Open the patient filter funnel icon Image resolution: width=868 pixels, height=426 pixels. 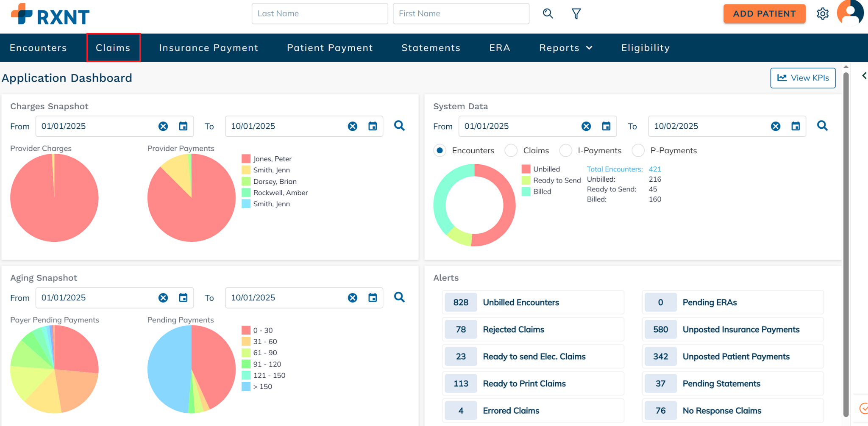[x=576, y=14]
